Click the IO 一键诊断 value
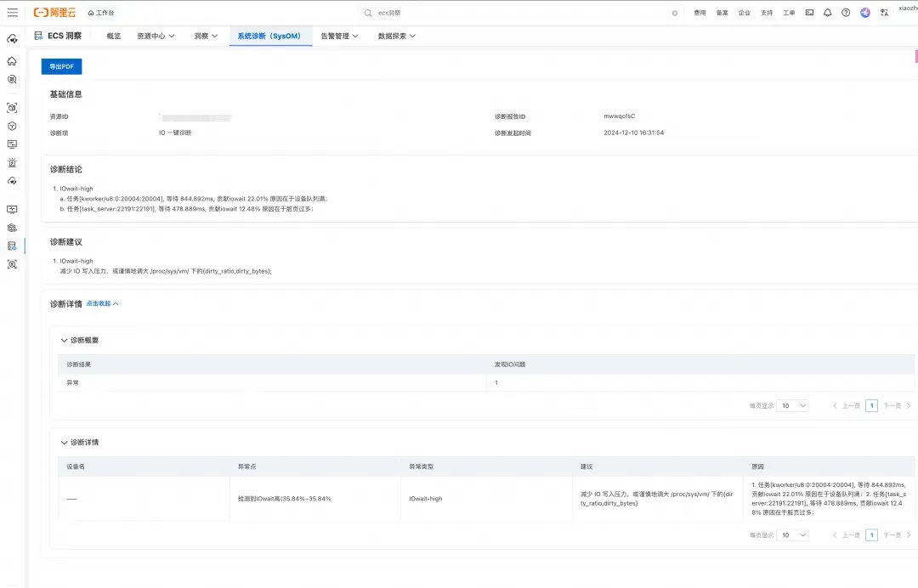This screenshot has height=588, width=918. [175, 133]
